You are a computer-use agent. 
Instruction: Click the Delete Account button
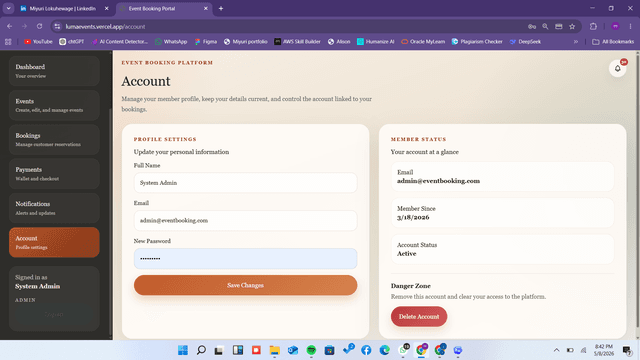(x=419, y=316)
